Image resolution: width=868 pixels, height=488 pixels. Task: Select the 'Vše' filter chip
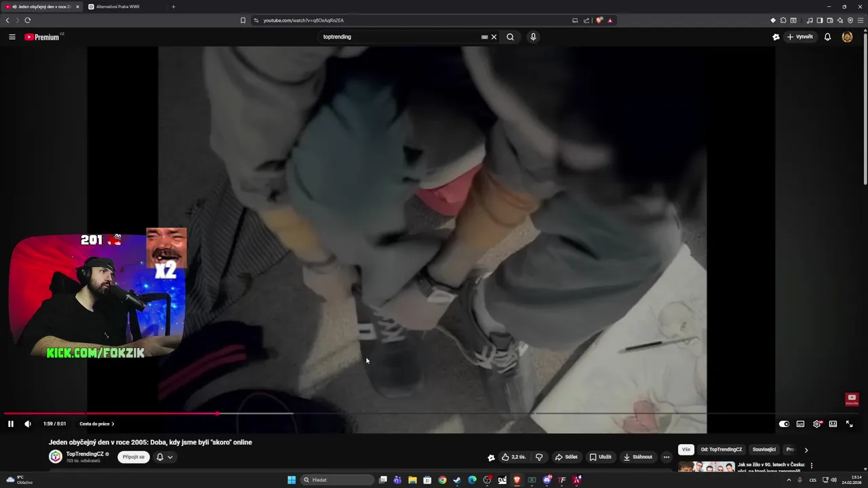click(x=686, y=449)
